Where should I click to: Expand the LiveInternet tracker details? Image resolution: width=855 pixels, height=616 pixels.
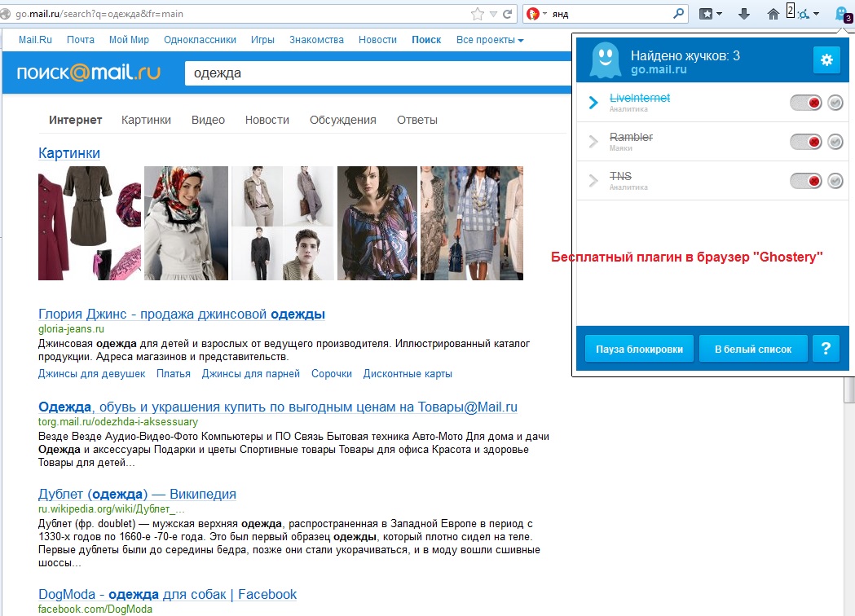pos(593,103)
